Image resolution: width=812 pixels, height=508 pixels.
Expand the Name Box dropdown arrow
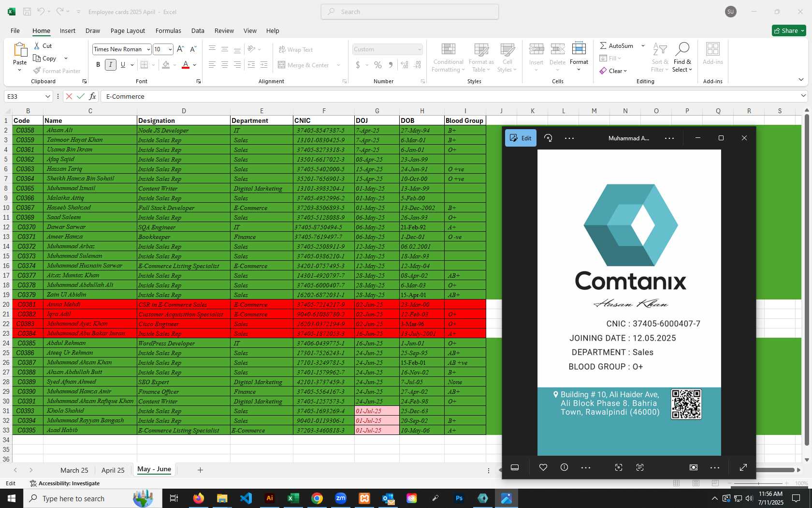coord(47,96)
